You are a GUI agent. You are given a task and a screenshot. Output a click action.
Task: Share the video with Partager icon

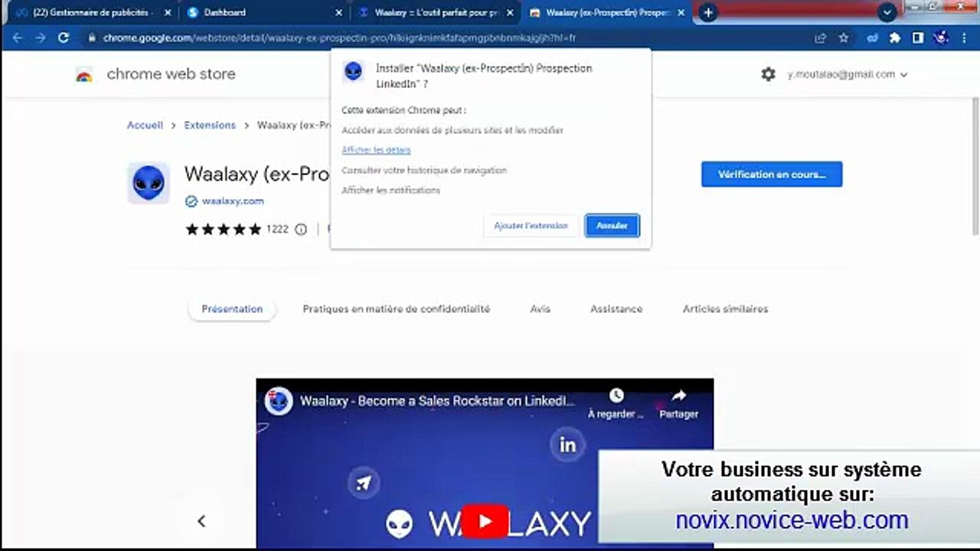pyautogui.click(x=678, y=403)
